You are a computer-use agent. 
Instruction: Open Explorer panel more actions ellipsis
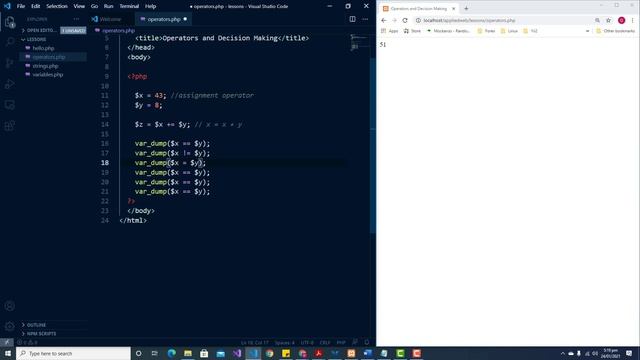(76, 19)
